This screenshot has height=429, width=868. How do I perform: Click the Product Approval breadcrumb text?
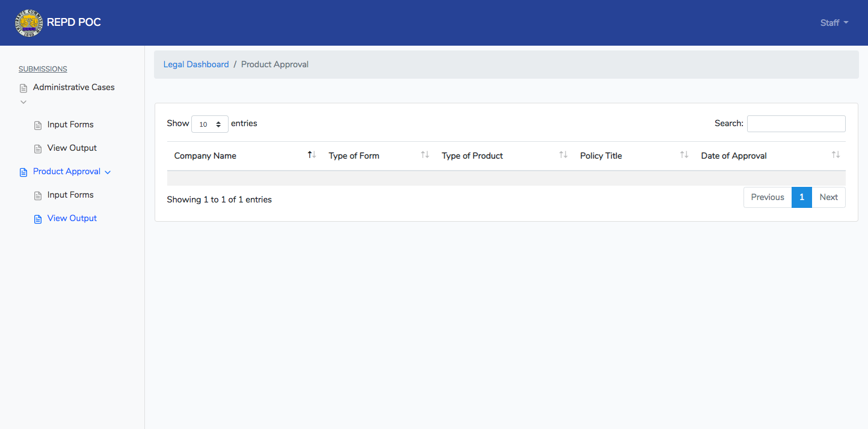click(275, 64)
